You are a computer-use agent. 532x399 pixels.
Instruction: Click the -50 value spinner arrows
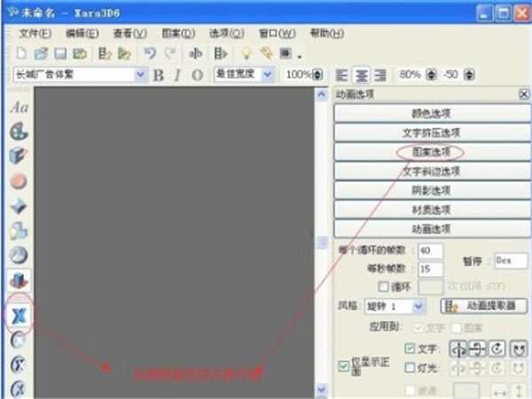[470, 74]
